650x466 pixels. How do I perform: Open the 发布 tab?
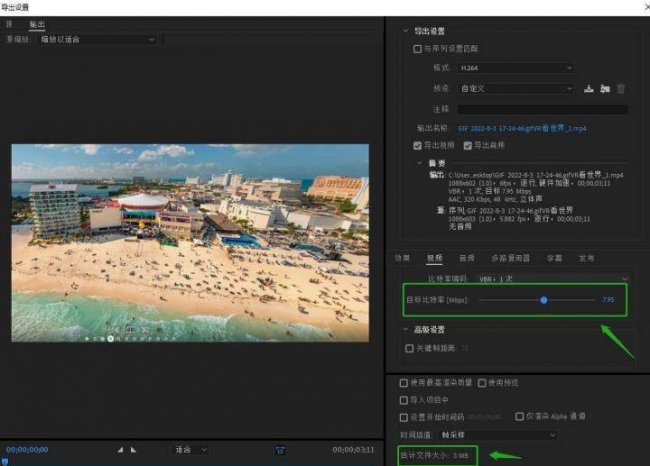coord(587,258)
